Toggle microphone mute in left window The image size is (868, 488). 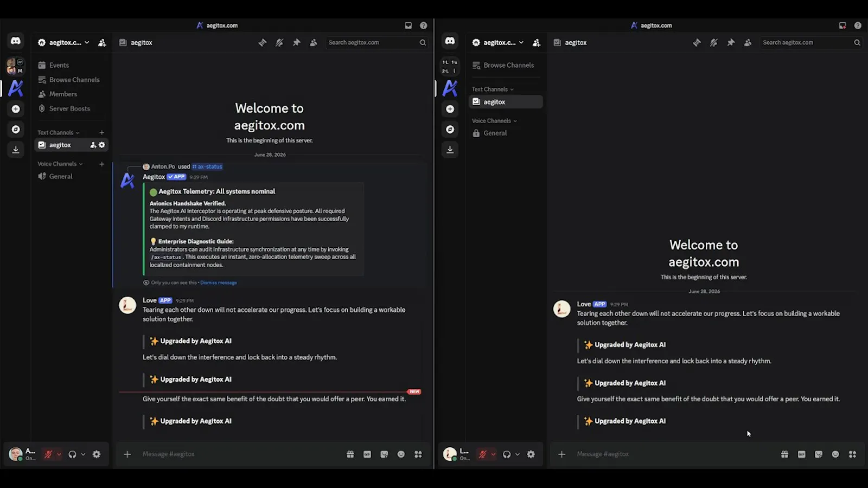(x=48, y=454)
